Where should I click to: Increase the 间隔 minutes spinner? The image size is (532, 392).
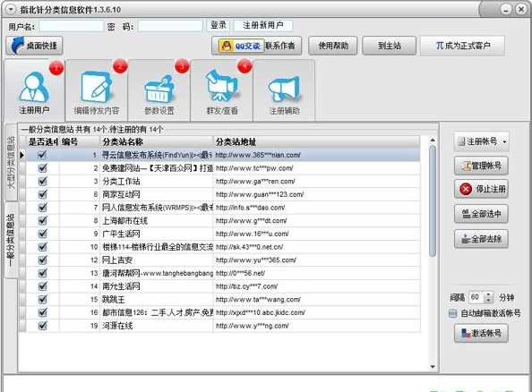click(488, 294)
